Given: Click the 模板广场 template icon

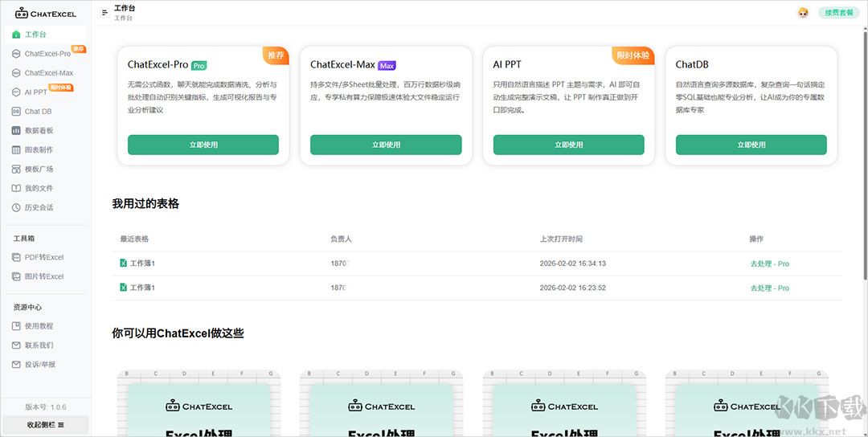Looking at the screenshot, I should tap(16, 169).
